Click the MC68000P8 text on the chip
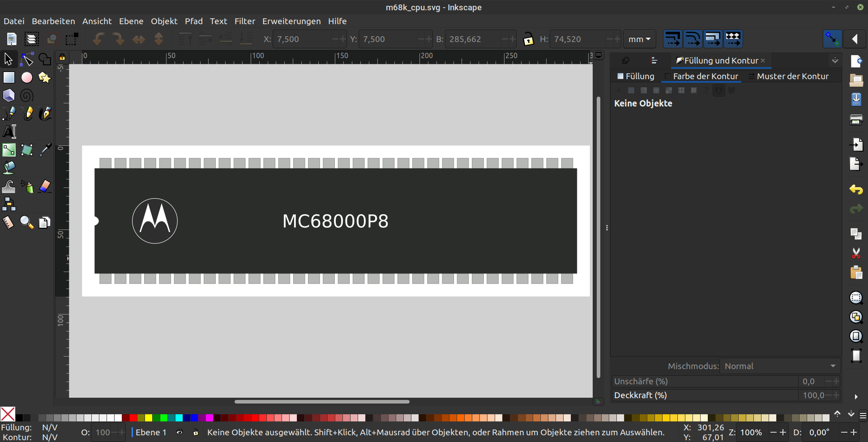Screen dimensions: 868x442 [335, 221]
